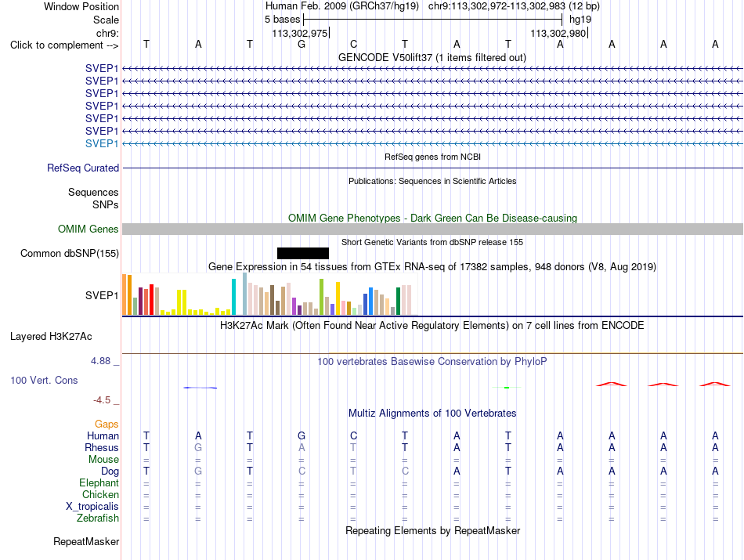Image resolution: width=744 pixels, height=560 pixels.
Task: Click the black dbSNP variant block
Action: coord(303,253)
